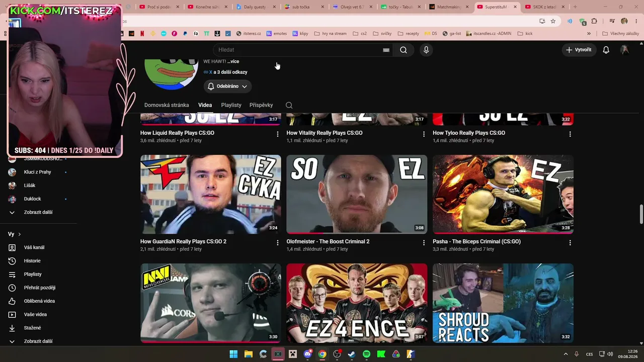Image resolution: width=644 pixels, height=362 pixels.
Task: Open File Explorer from the taskbar
Action: (x=248, y=354)
